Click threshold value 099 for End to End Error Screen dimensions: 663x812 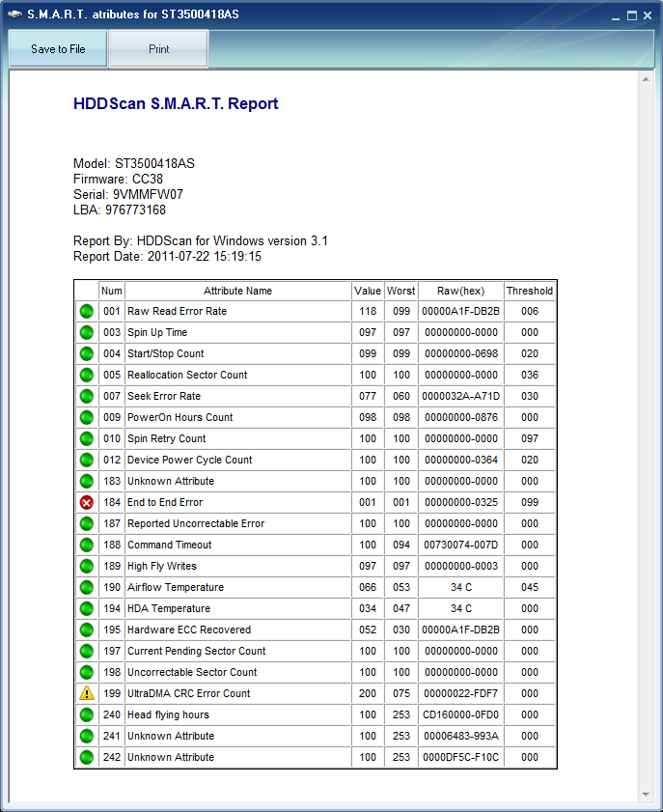pyautogui.click(x=530, y=502)
